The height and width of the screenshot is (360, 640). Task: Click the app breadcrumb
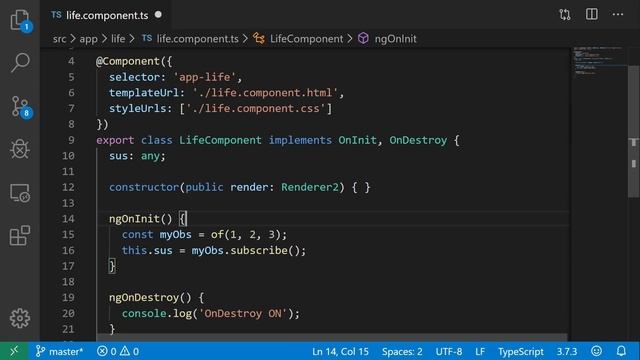click(x=88, y=39)
